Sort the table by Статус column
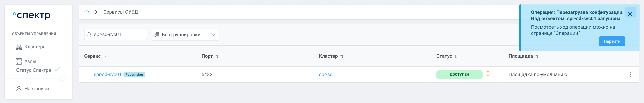The height and width of the screenshot is (103, 644). (456, 56)
